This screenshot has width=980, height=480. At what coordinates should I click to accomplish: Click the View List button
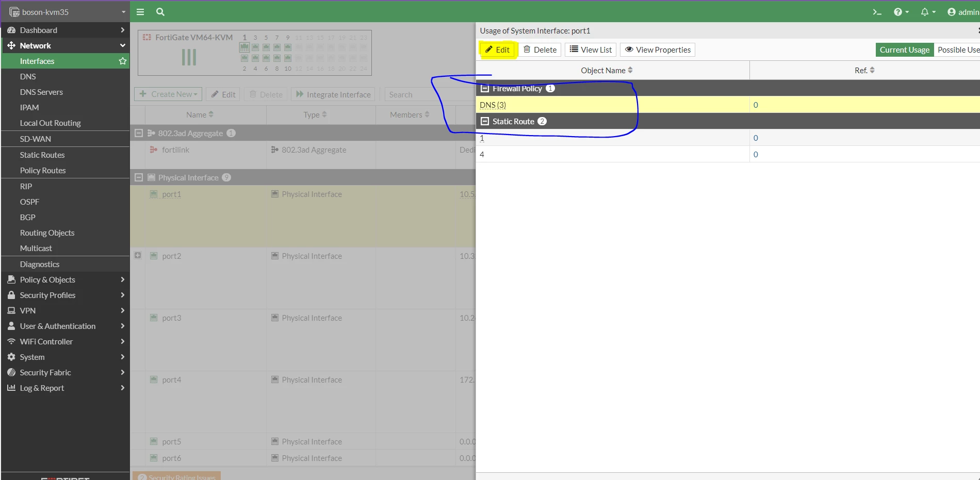591,49
